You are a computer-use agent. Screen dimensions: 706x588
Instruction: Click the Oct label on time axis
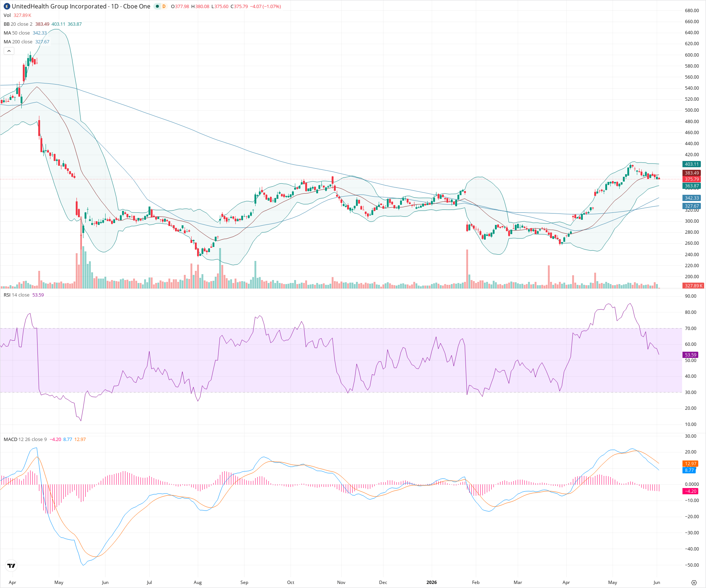pos(291,582)
